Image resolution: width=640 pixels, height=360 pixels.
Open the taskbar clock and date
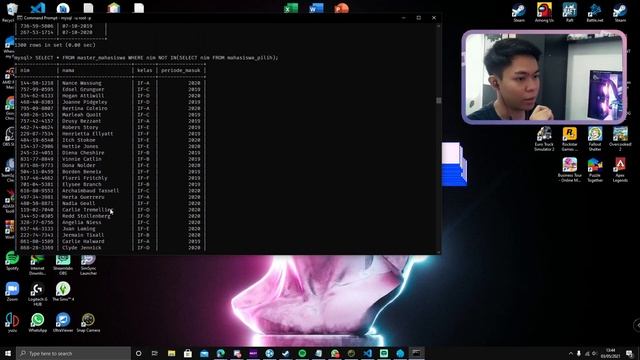click(x=611, y=353)
